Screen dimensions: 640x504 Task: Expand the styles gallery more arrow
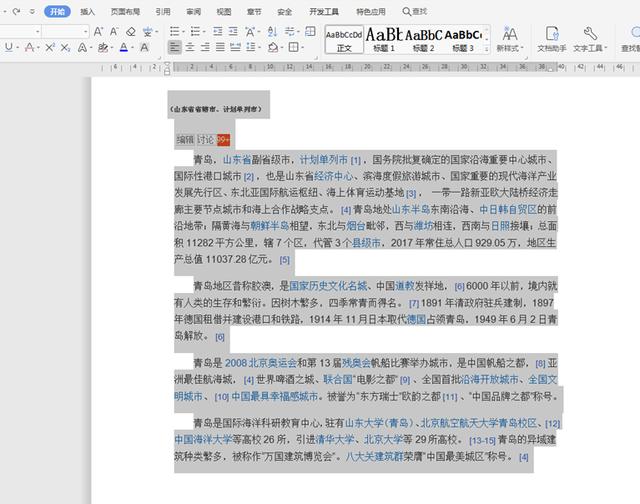coord(487,49)
